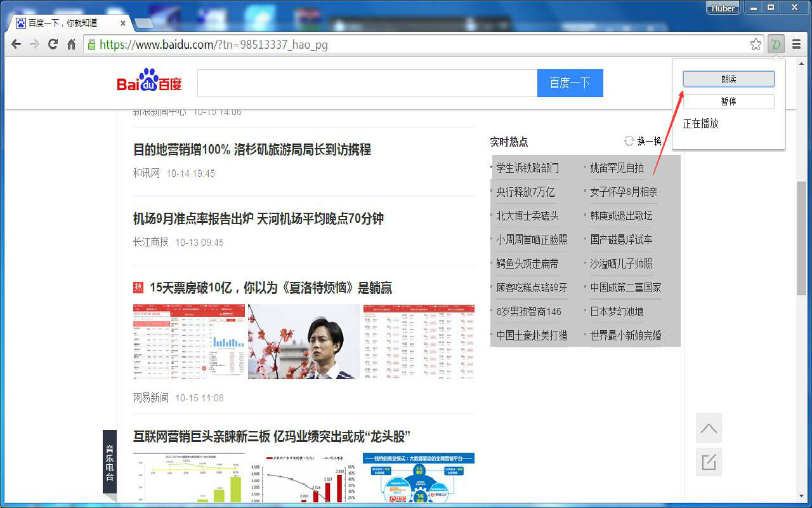
Task: Select the 百度一下，你就知道 browser tab
Action: point(63,22)
